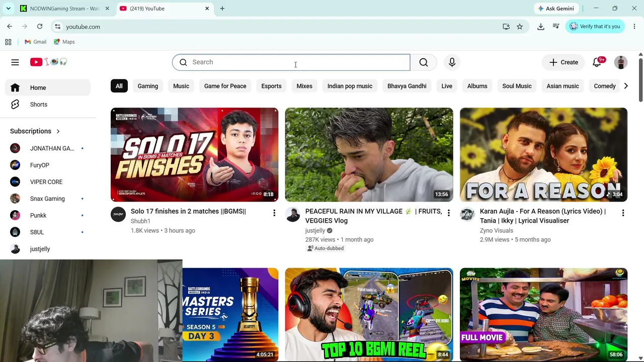Bookmark this page with the star icon
Image resolution: width=644 pixels, height=362 pixels.
pyautogui.click(x=520, y=27)
